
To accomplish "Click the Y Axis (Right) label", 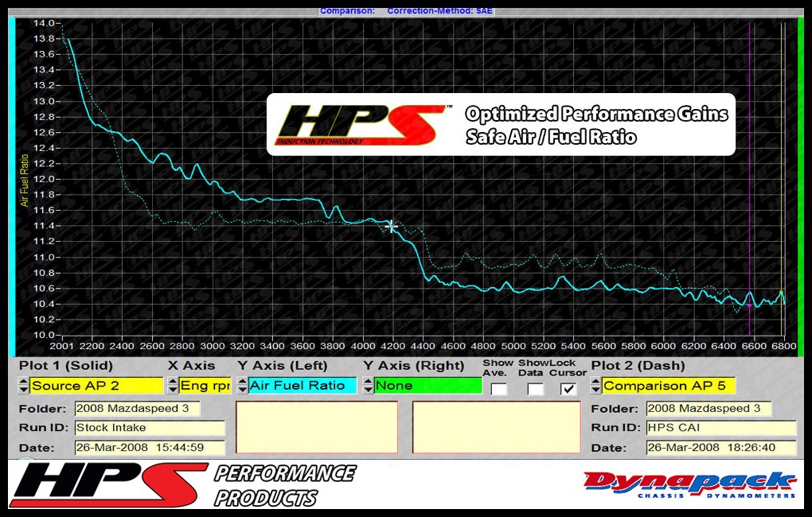I will click(413, 366).
